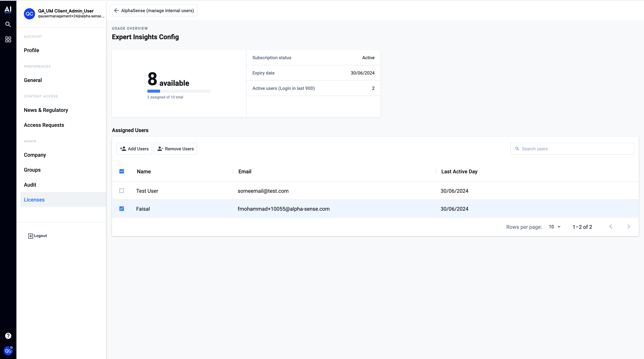The height and width of the screenshot is (359, 644).
Task: Click the back arrow icon in AlphaSense button
Action: click(116, 10)
